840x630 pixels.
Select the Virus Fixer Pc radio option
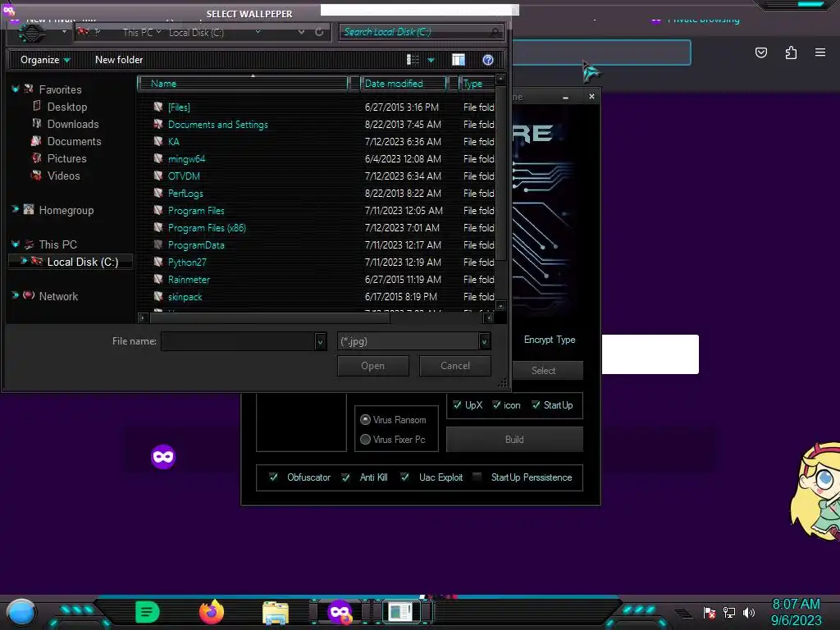point(365,440)
